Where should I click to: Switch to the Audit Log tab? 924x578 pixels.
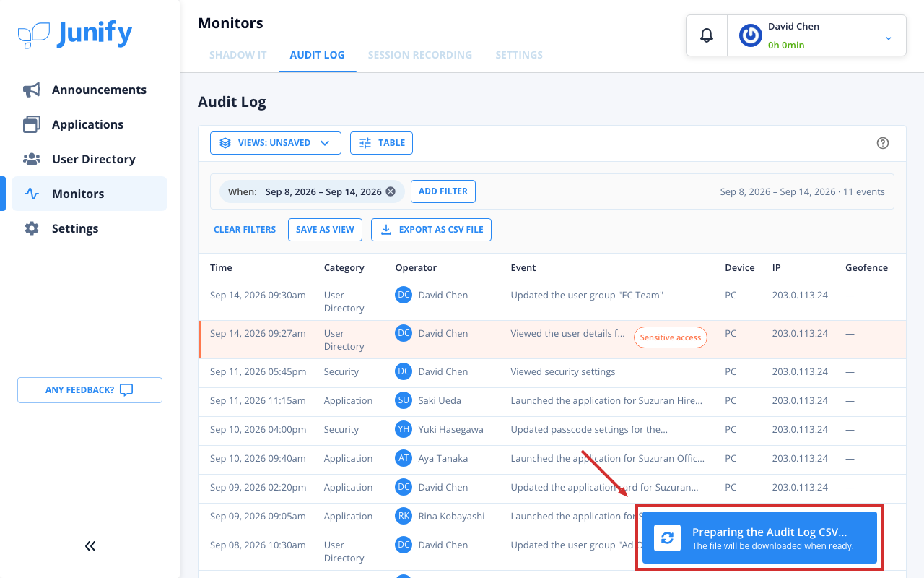coord(317,55)
